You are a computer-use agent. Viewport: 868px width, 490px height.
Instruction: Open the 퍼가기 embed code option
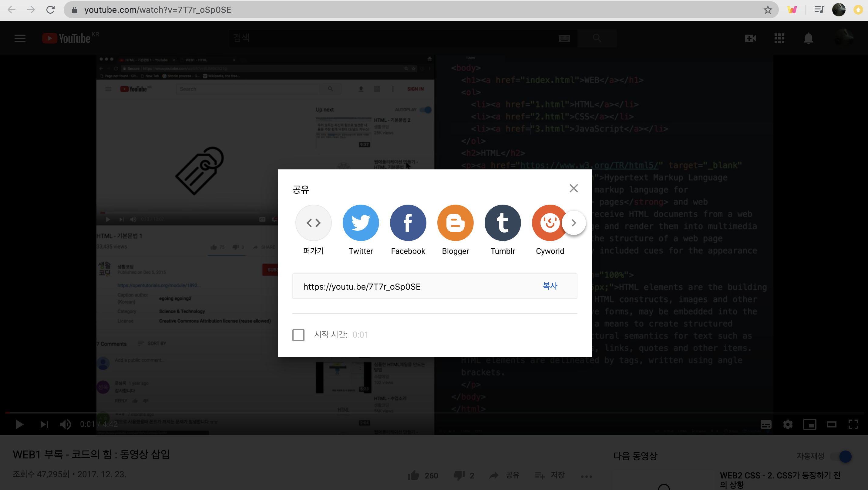(313, 223)
